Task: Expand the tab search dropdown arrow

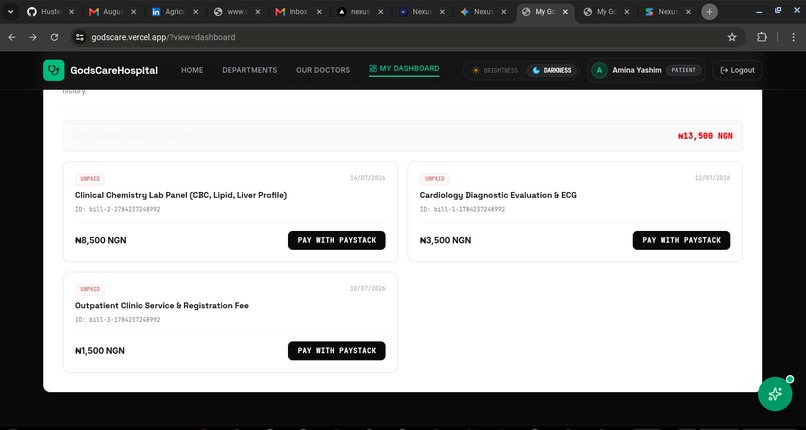Action: click(x=10, y=12)
